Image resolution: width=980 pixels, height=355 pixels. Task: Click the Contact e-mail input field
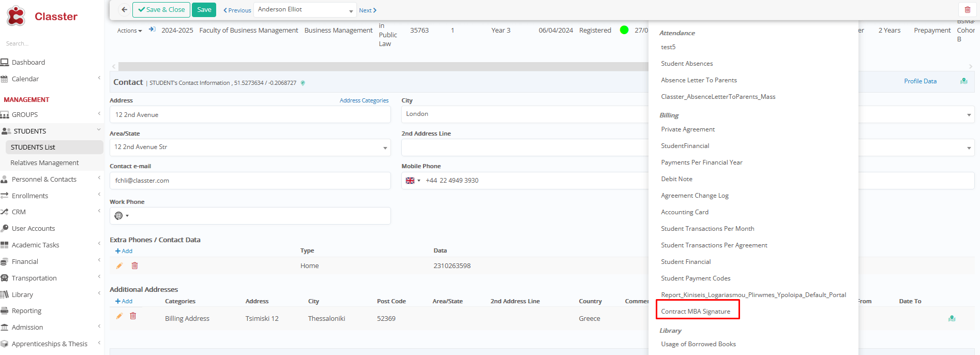click(250, 181)
